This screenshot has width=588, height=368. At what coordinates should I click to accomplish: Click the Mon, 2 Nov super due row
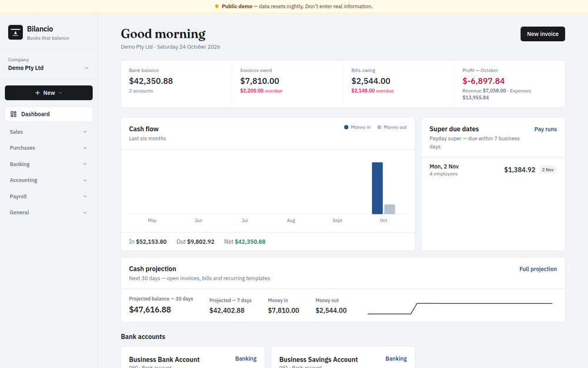coord(493,170)
